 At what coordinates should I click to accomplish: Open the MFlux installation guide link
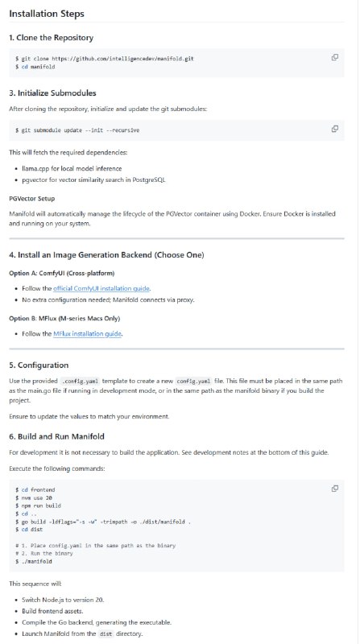coord(88,333)
